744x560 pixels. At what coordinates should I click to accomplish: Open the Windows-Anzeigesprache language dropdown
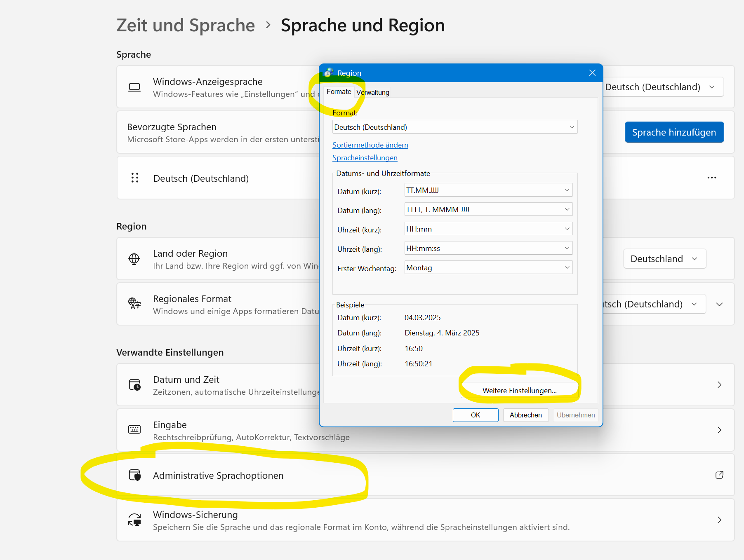[663, 87]
